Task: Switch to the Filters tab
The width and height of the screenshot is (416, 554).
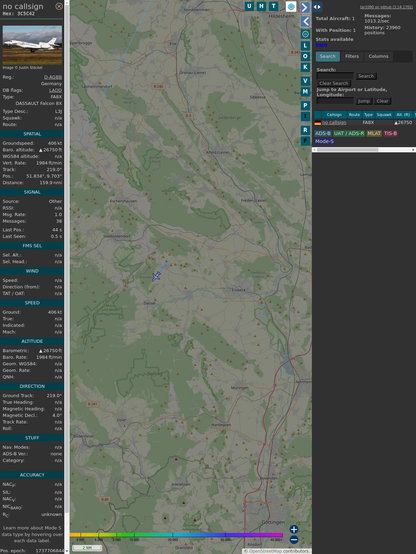Action: [x=352, y=56]
